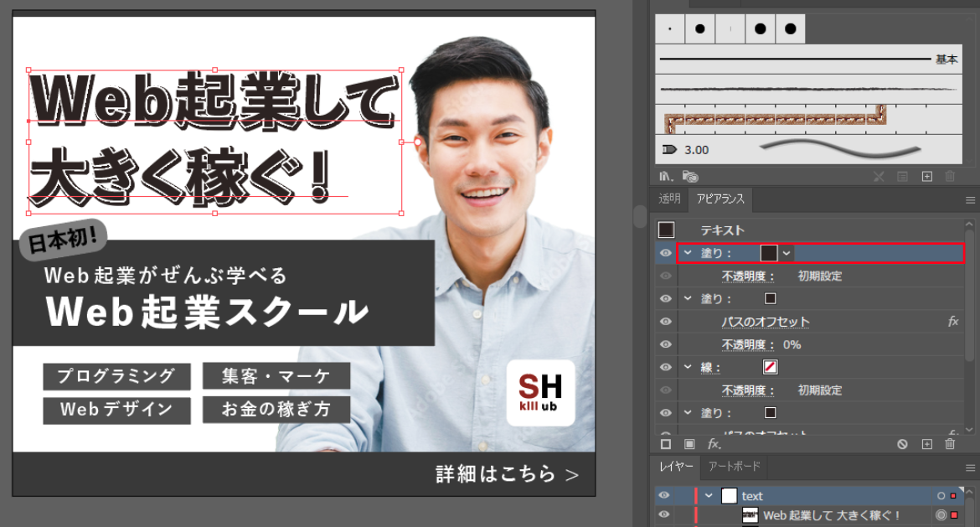
Task: Click selection square of text layer
Action: pyautogui.click(x=954, y=496)
